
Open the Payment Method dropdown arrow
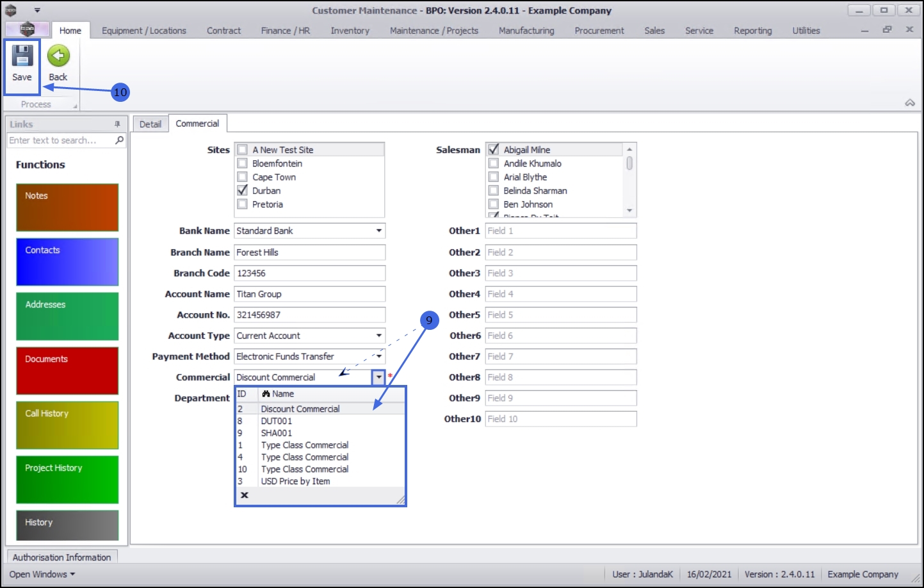(x=378, y=356)
